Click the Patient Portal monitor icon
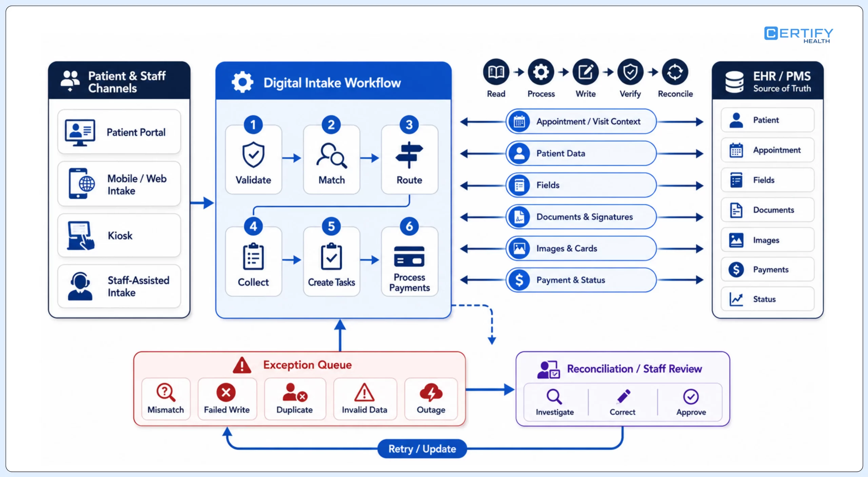868x477 pixels. coord(80,132)
